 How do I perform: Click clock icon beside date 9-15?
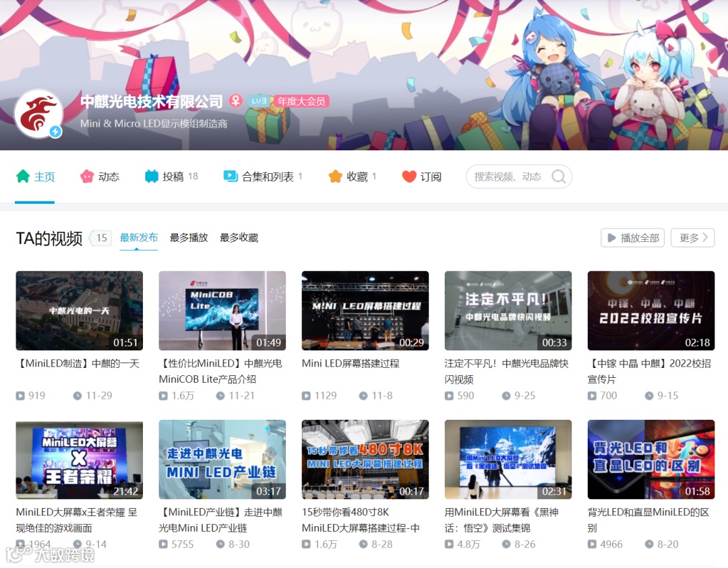coord(650,396)
